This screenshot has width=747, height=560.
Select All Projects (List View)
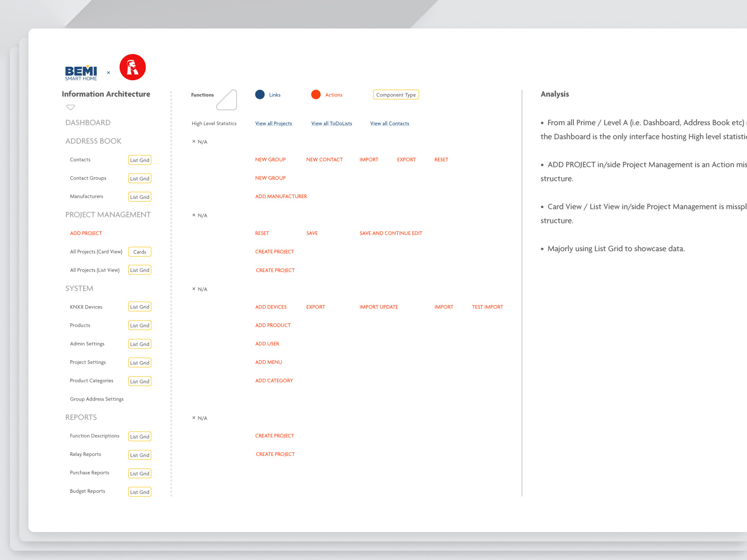pyautogui.click(x=95, y=270)
